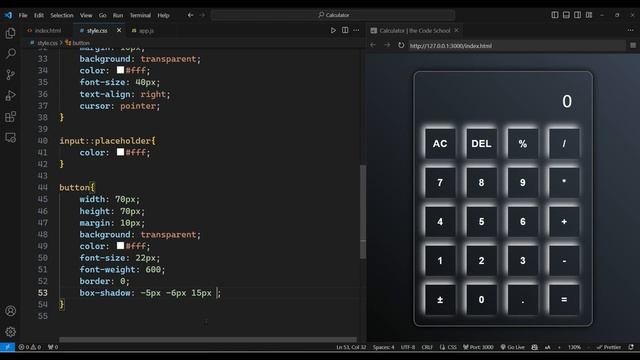Viewport: 640px width, 360px height.
Task: Go forward with the title bar arrow
Action: [x=202, y=15]
